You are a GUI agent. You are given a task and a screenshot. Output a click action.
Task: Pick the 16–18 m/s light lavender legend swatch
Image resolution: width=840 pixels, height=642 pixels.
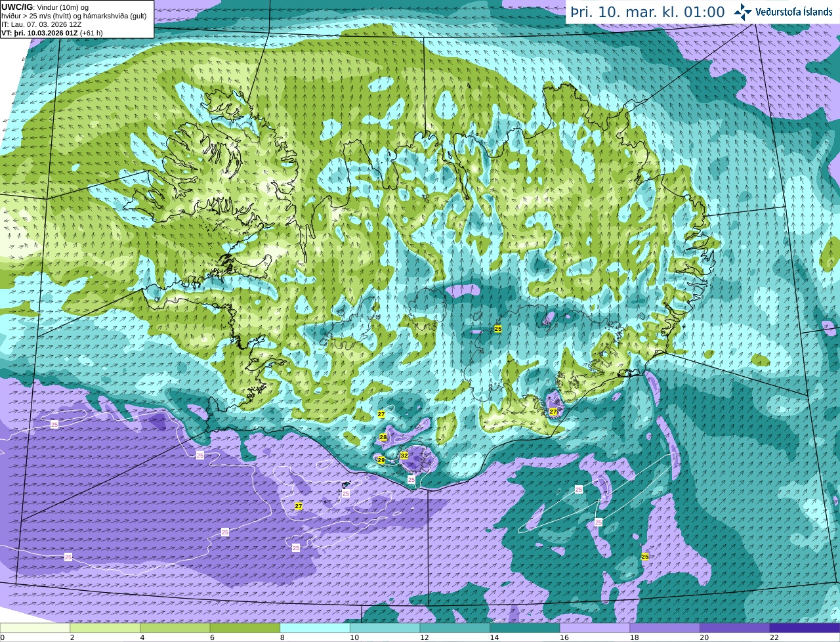[x=595, y=628]
